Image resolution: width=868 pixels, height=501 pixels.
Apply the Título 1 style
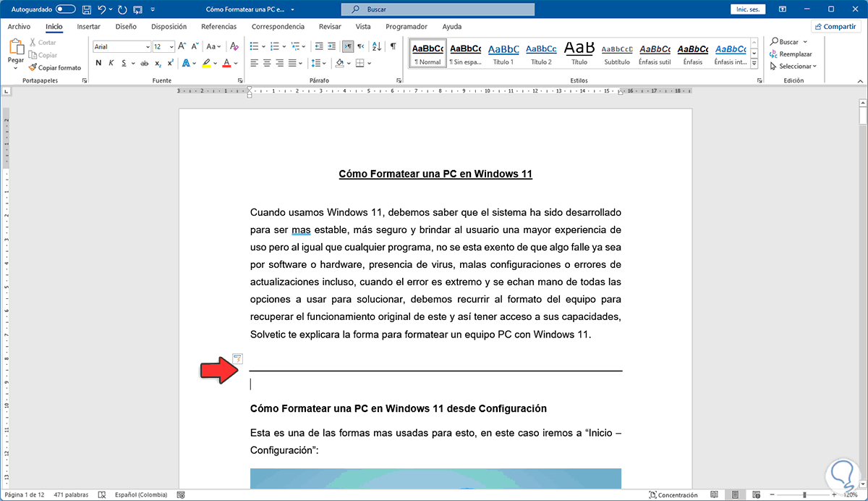[503, 54]
